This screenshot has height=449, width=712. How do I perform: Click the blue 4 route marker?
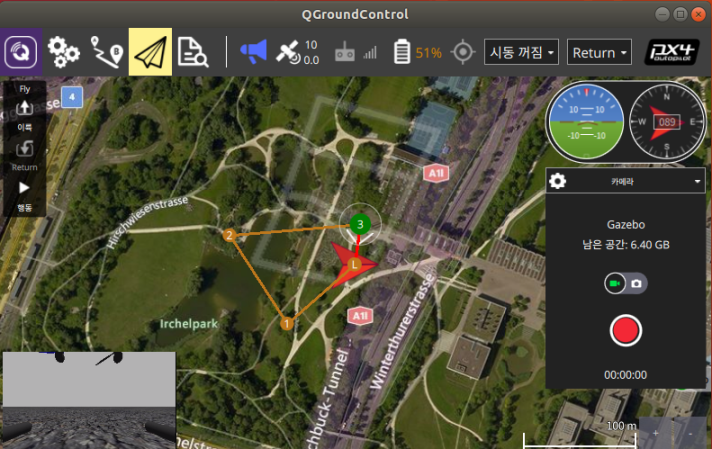coord(72,97)
